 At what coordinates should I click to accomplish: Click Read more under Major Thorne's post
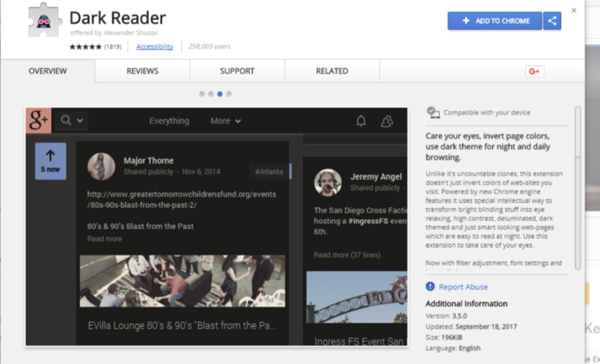point(104,239)
